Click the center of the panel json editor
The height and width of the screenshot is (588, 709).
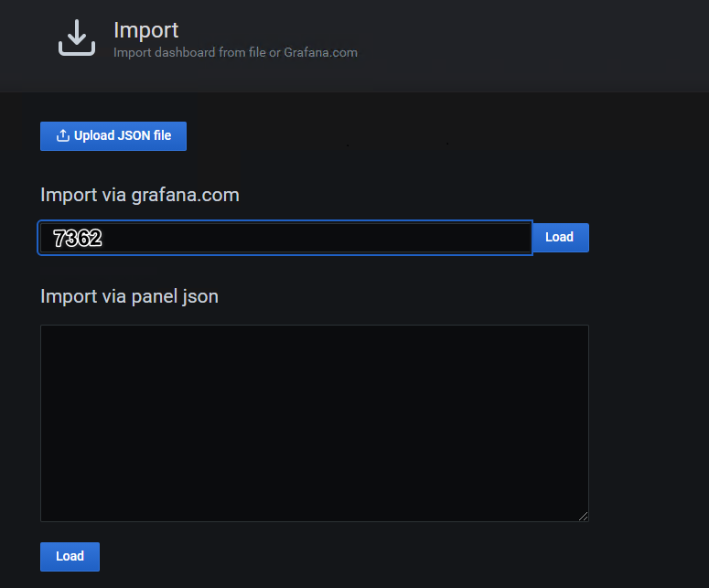[x=314, y=423]
